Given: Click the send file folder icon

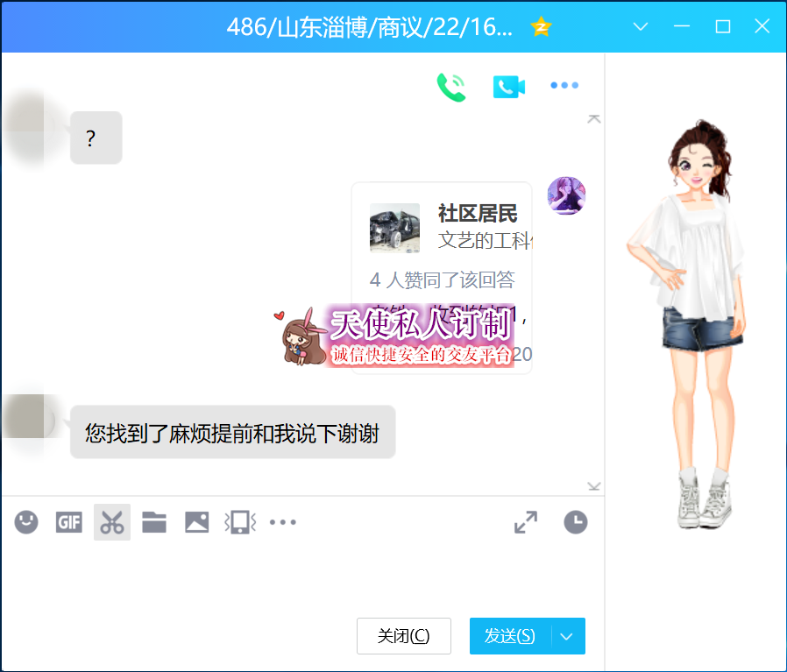Looking at the screenshot, I should (154, 523).
